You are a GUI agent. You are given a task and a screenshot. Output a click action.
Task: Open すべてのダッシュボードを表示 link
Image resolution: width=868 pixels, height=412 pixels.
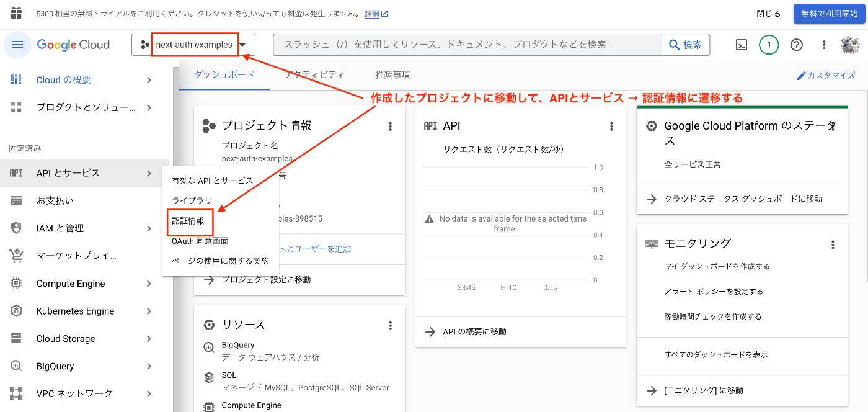(x=715, y=355)
